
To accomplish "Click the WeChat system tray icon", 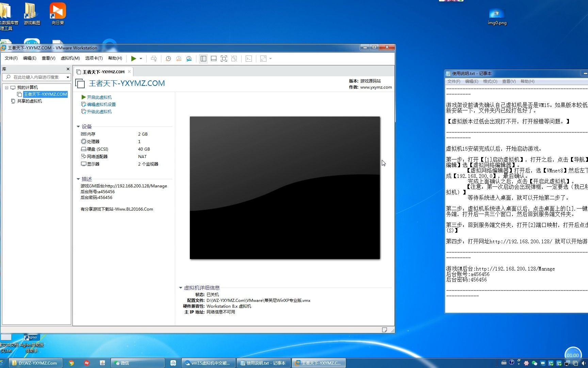I will point(534,363).
